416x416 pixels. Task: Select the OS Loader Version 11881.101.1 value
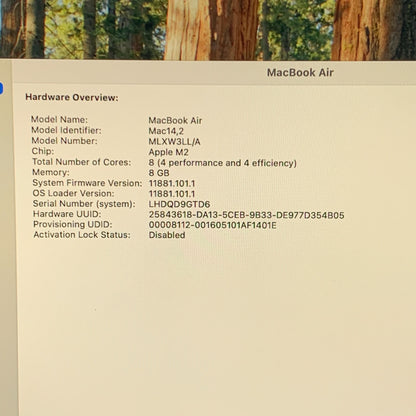point(172,194)
